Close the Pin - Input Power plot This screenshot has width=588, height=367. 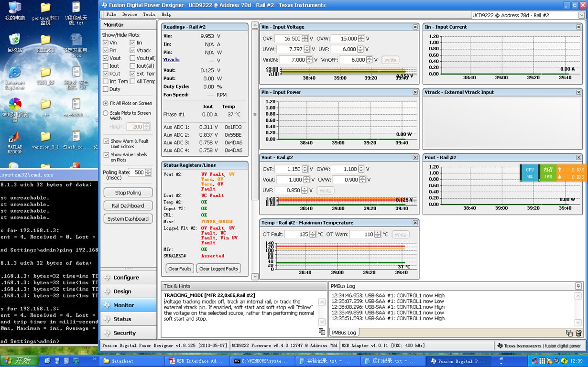point(415,92)
